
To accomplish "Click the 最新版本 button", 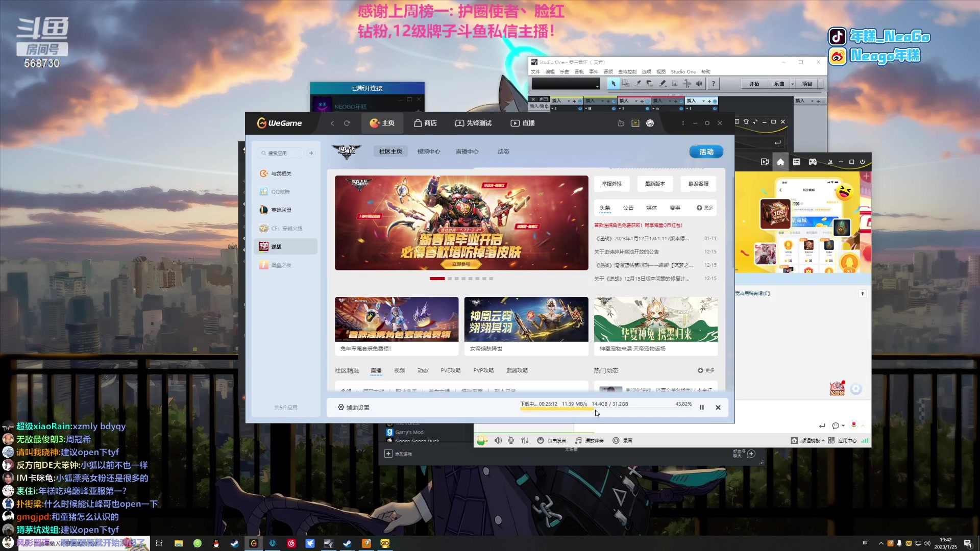I will pyautogui.click(x=655, y=184).
